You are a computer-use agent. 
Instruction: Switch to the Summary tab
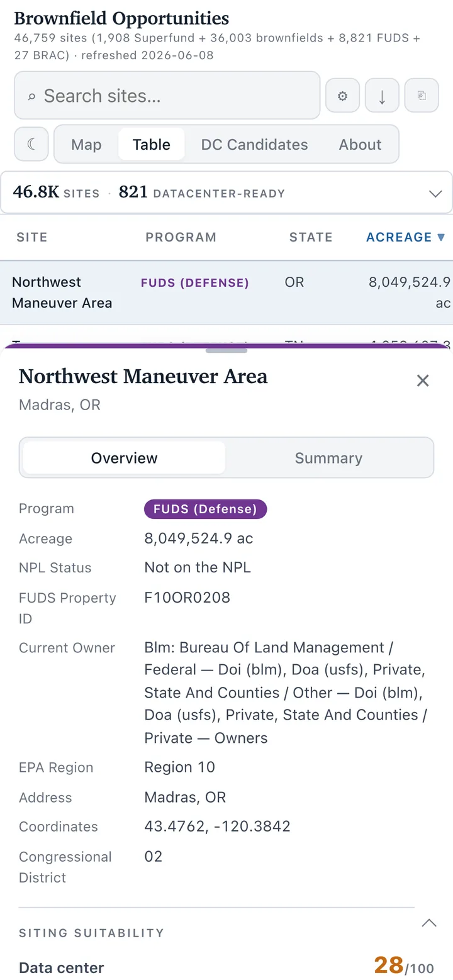pyautogui.click(x=328, y=458)
